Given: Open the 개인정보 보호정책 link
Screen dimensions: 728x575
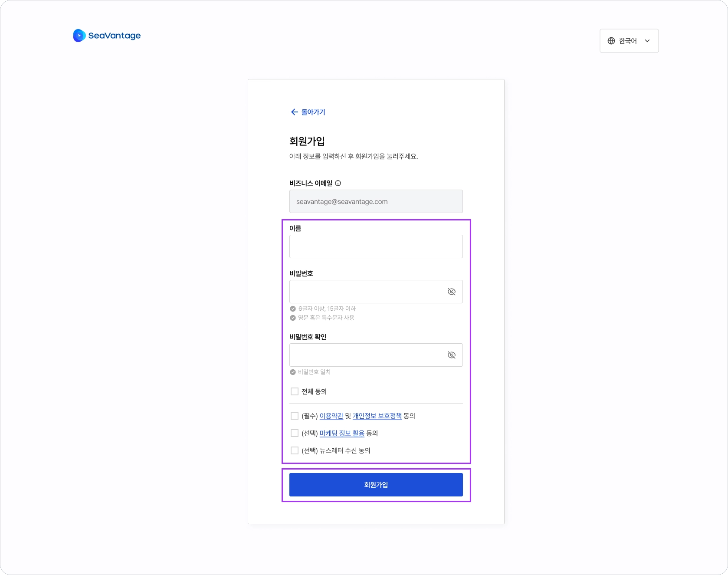Looking at the screenshot, I should click(377, 416).
